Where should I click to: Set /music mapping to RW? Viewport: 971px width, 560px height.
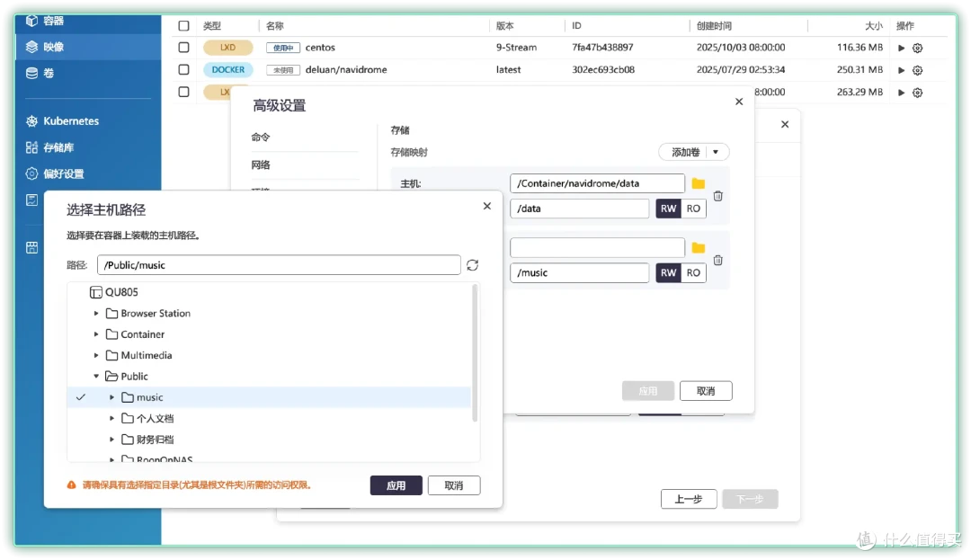click(668, 273)
